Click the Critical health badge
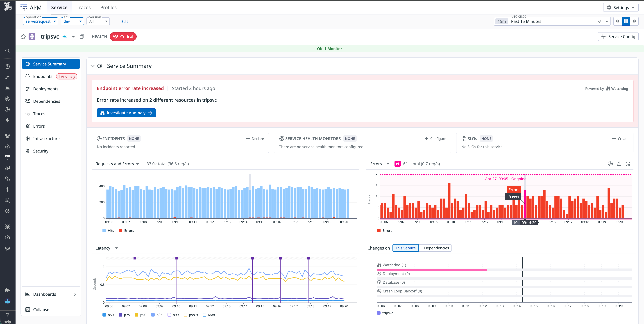 tap(123, 37)
